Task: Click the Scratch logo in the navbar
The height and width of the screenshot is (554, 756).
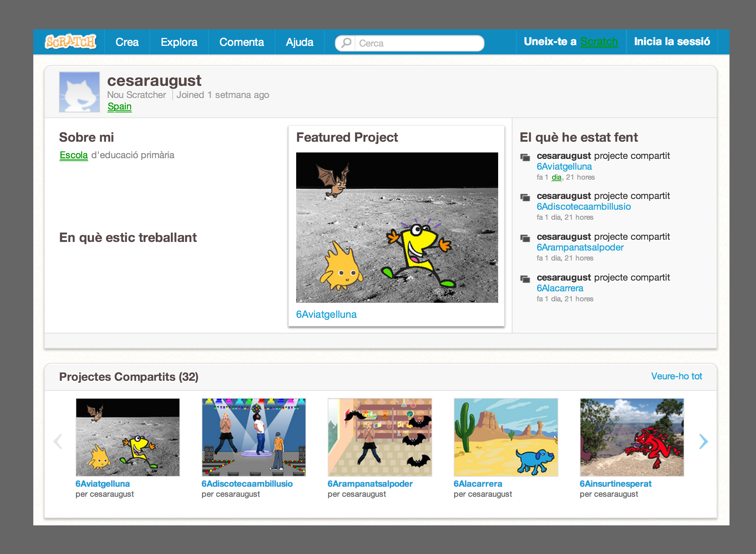Action: tap(71, 42)
